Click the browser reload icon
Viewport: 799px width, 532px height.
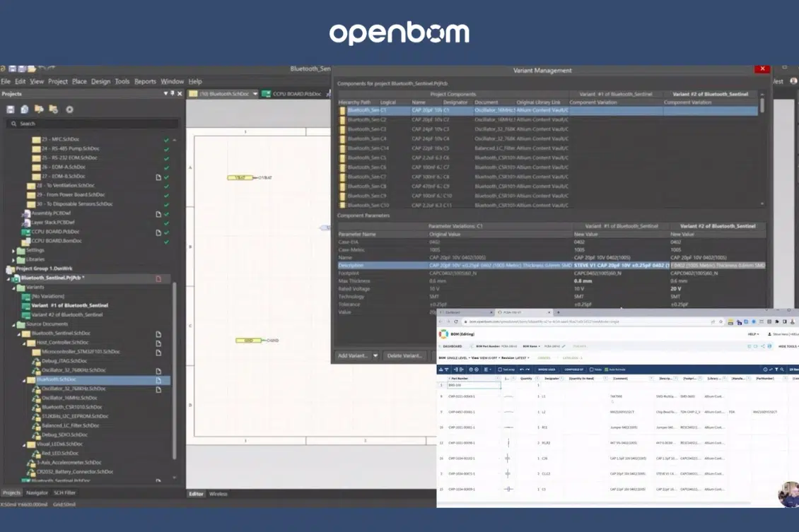click(456, 321)
